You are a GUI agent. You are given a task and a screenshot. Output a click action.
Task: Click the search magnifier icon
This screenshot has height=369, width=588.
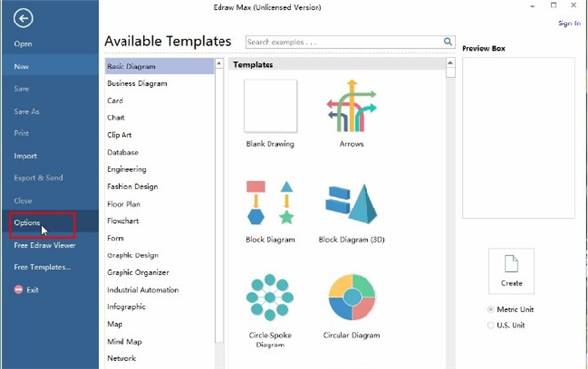pyautogui.click(x=448, y=41)
